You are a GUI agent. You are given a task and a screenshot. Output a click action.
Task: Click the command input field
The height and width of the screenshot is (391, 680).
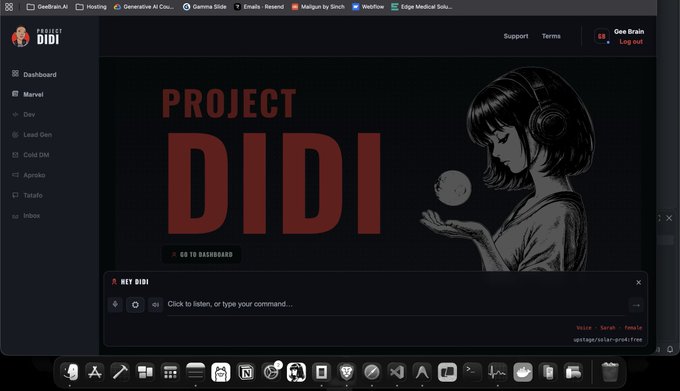[397, 304]
